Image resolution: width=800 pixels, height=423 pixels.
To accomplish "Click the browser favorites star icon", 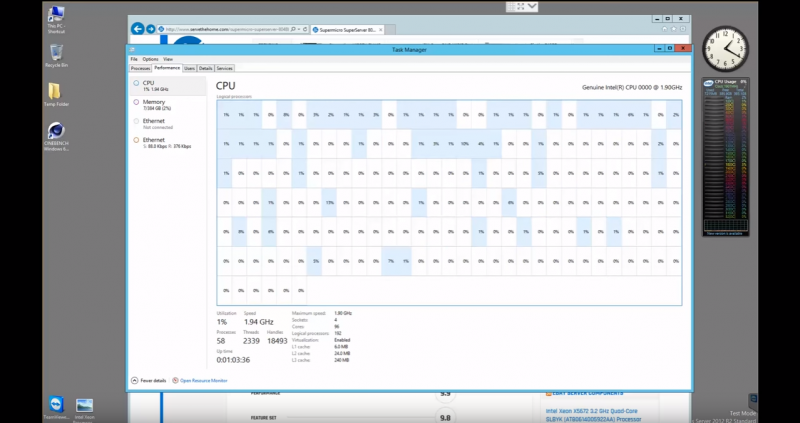I will pyautogui.click(x=673, y=29).
